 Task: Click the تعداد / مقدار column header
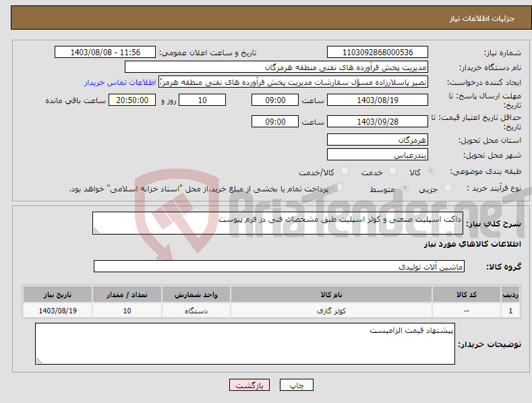(x=127, y=294)
